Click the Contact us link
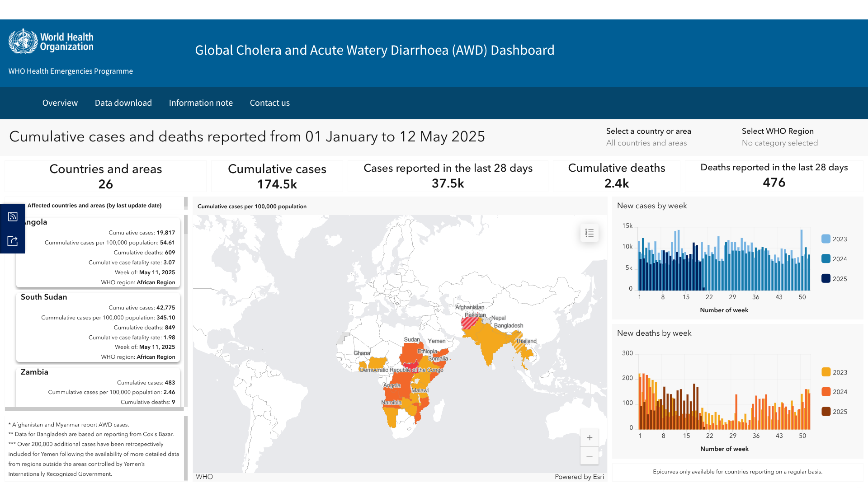Screen dimensions: 868x488 (x=269, y=103)
